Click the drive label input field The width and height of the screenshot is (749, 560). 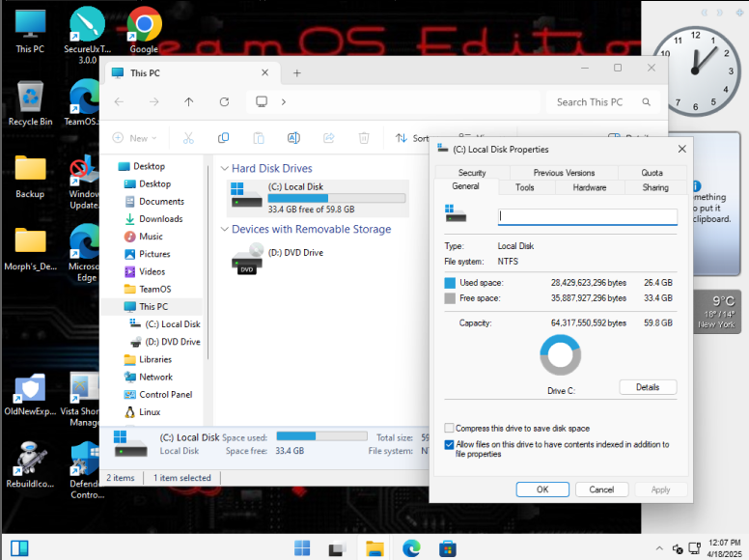coord(588,216)
